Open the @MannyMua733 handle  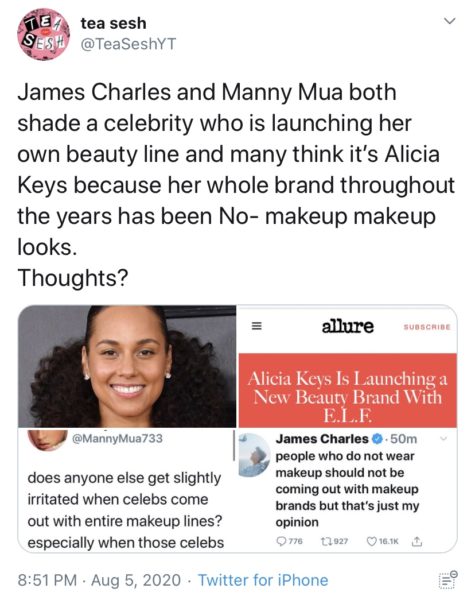point(118,439)
